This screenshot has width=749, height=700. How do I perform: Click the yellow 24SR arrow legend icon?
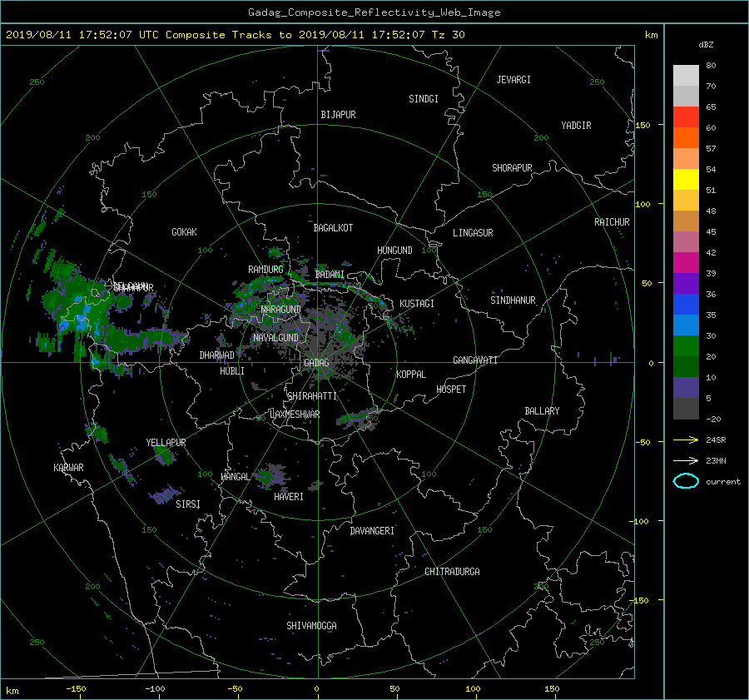click(x=686, y=439)
